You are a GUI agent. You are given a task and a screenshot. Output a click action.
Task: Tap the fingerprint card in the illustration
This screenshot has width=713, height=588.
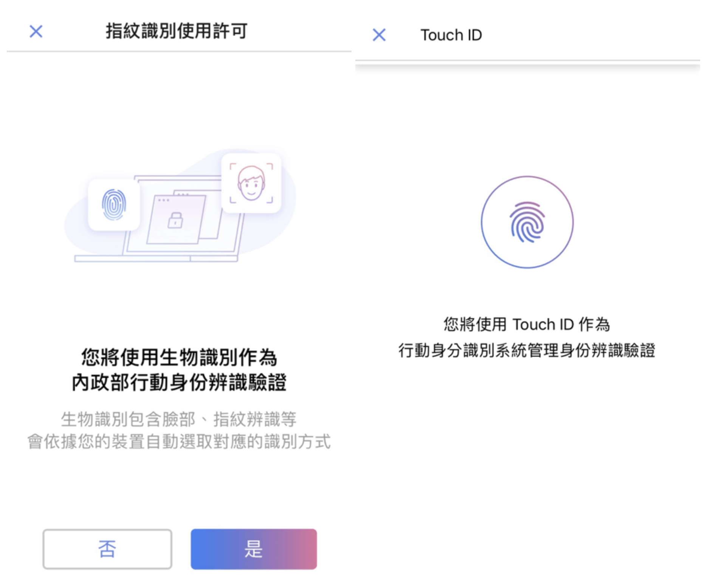click(x=114, y=205)
